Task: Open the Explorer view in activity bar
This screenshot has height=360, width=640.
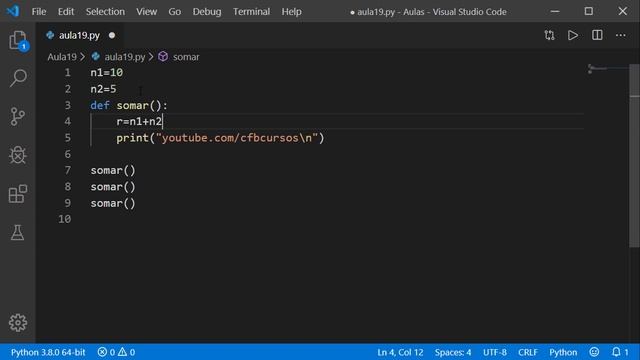Action: click(x=18, y=40)
